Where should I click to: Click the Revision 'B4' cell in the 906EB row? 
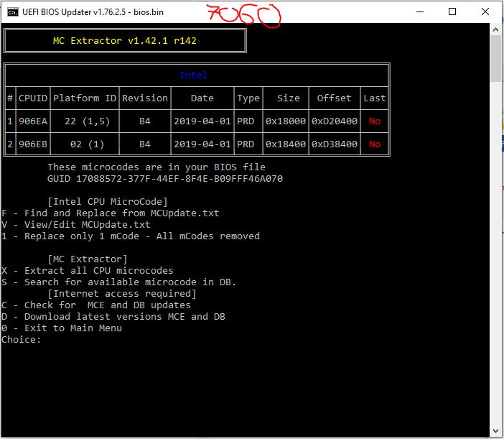(145, 144)
